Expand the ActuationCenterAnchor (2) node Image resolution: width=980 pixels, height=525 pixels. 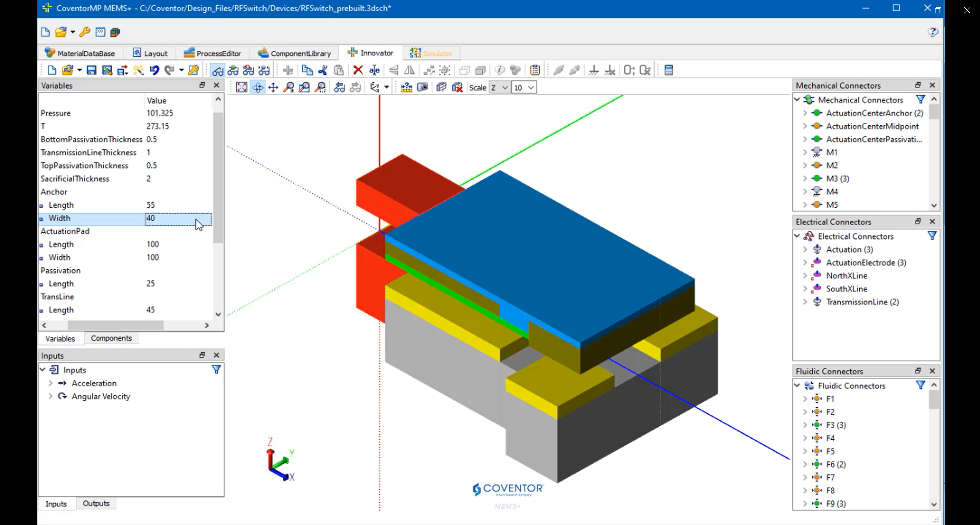tap(805, 113)
